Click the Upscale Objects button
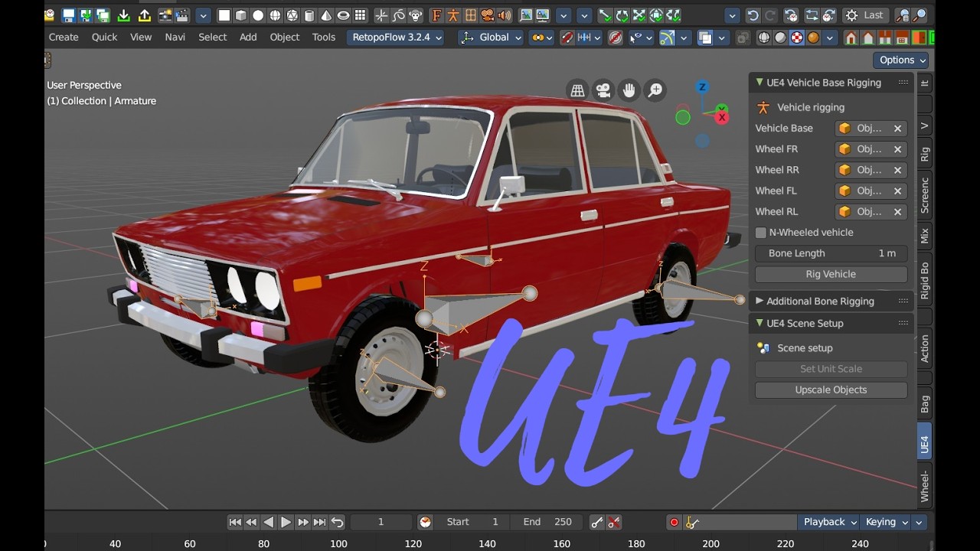 pyautogui.click(x=831, y=390)
